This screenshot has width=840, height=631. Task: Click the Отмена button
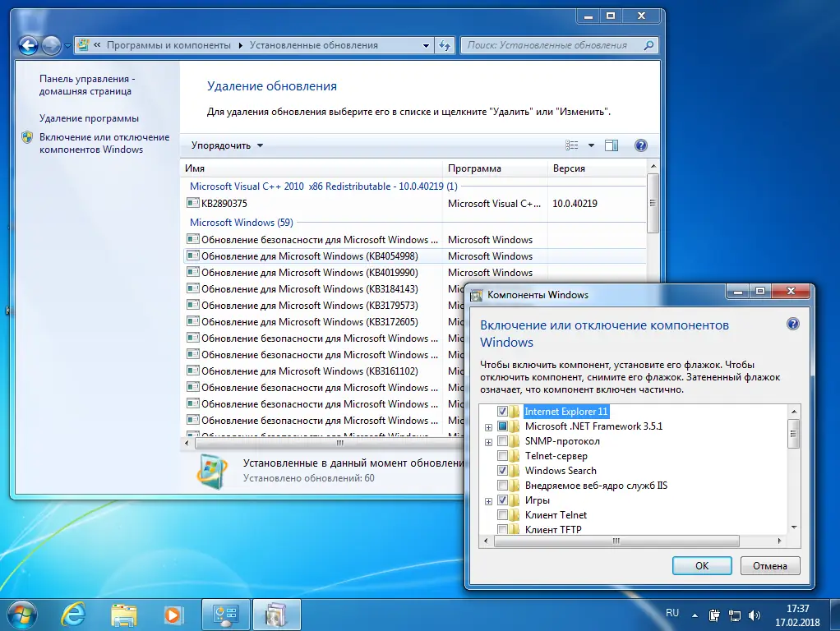click(770, 565)
